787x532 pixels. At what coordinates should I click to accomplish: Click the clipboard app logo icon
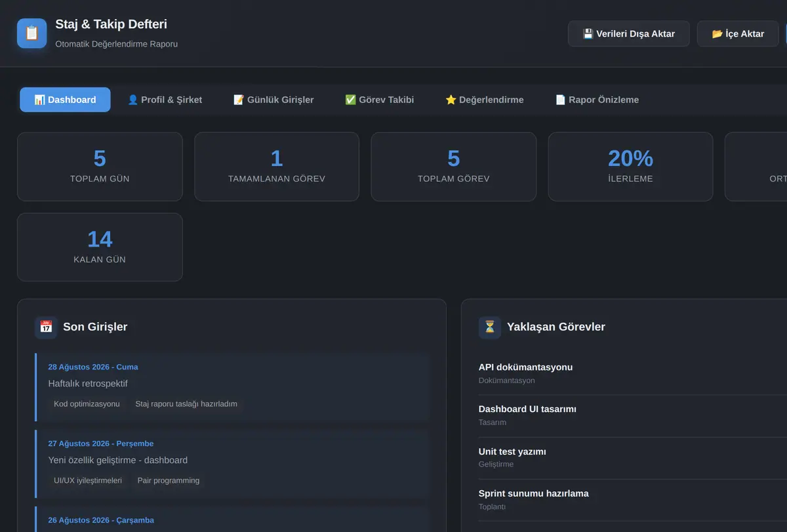[32, 33]
